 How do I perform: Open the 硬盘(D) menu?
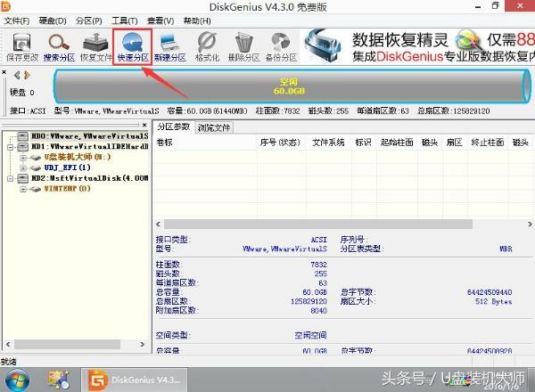(x=53, y=21)
